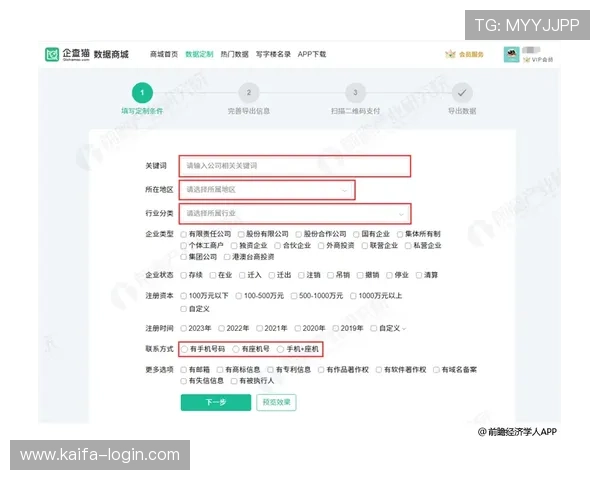Check 停业 enterprise status
The height and width of the screenshot is (480, 600).
click(390, 275)
